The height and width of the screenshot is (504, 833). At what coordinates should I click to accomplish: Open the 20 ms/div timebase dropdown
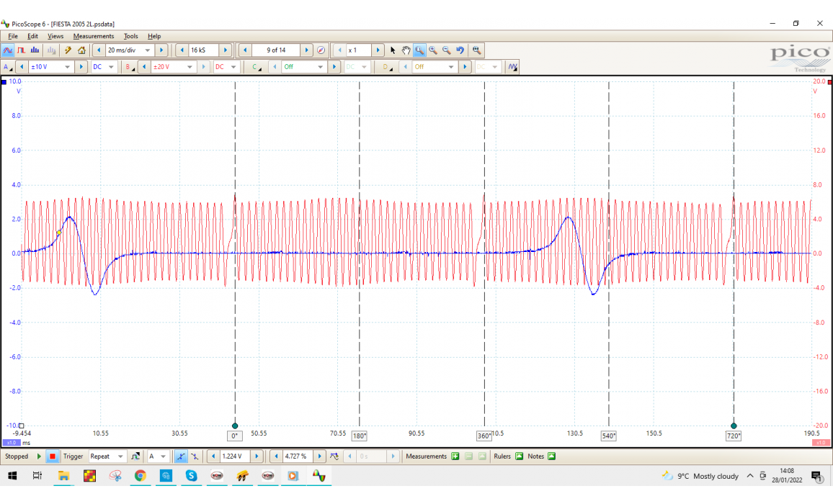[148, 50]
